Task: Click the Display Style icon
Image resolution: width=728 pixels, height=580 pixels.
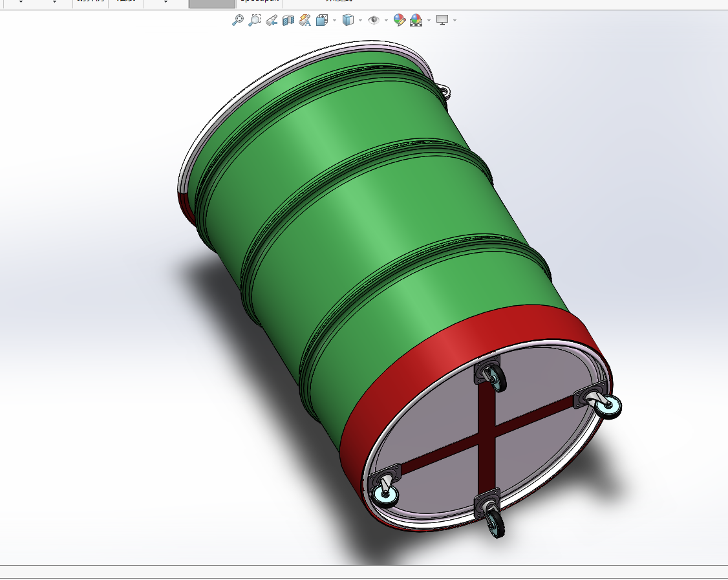Action: click(x=348, y=20)
